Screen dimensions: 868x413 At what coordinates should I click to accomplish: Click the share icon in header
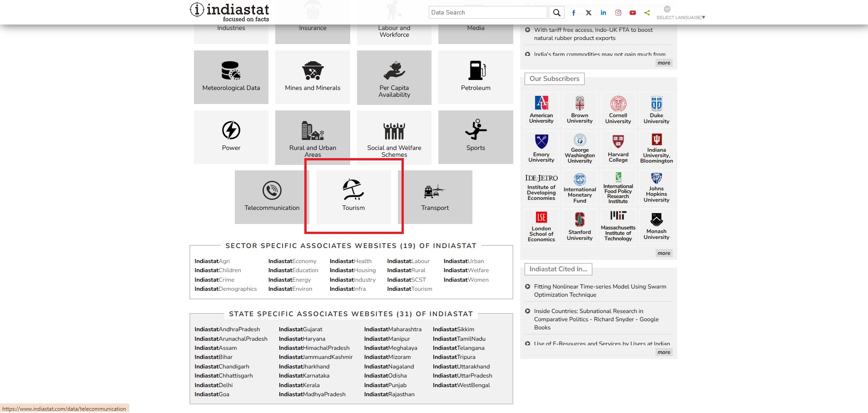coord(647,13)
